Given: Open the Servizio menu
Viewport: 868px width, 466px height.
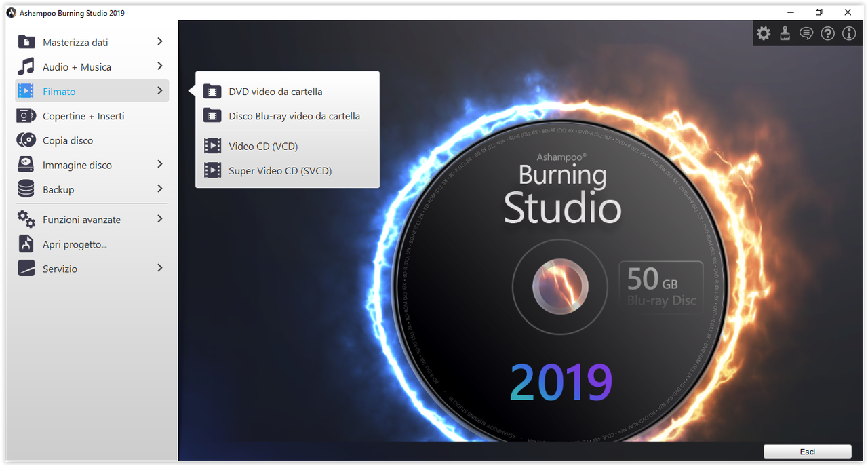Looking at the screenshot, I should pos(92,269).
